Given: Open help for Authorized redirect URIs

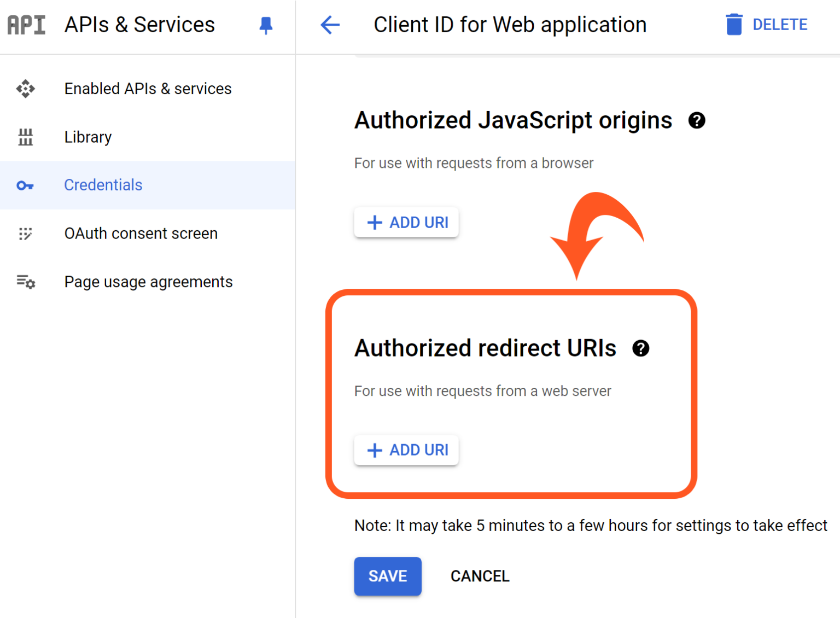Looking at the screenshot, I should pos(641,348).
